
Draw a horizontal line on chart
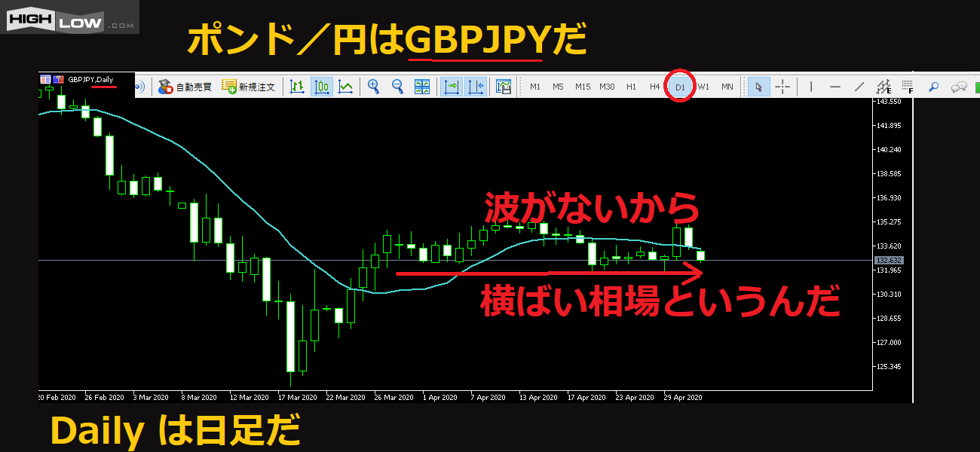point(835,87)
